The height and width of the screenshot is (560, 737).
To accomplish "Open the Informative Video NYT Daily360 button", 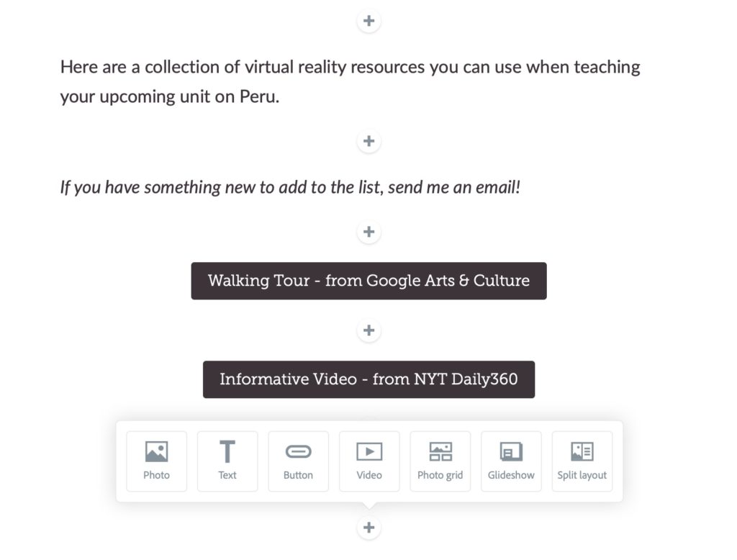I will point(368,379).
